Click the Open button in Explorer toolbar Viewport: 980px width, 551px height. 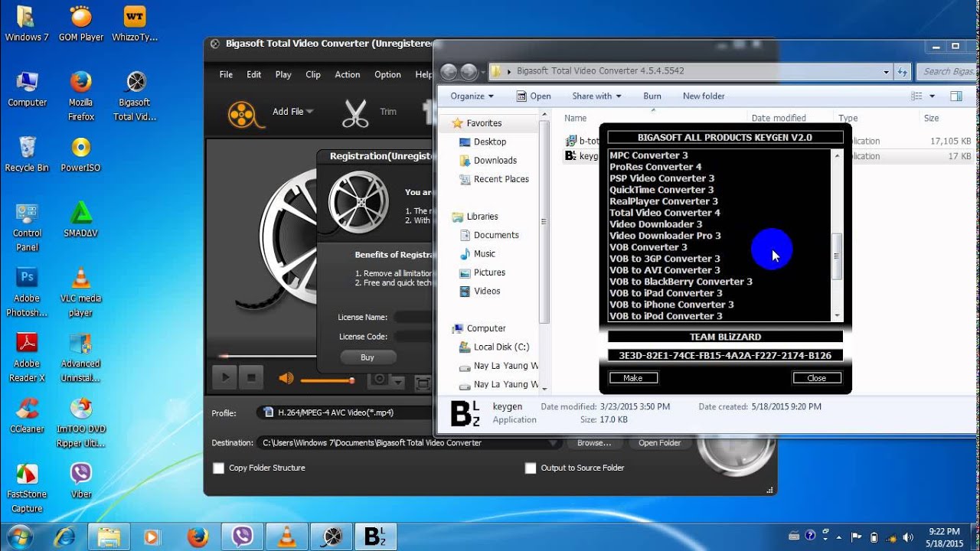coord(533,96)
